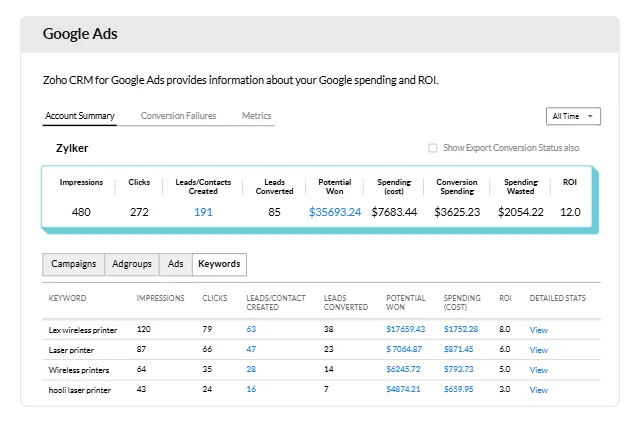
Task: View detailed stats for Lex wireless printer
Action: click(x=538, y=329)
